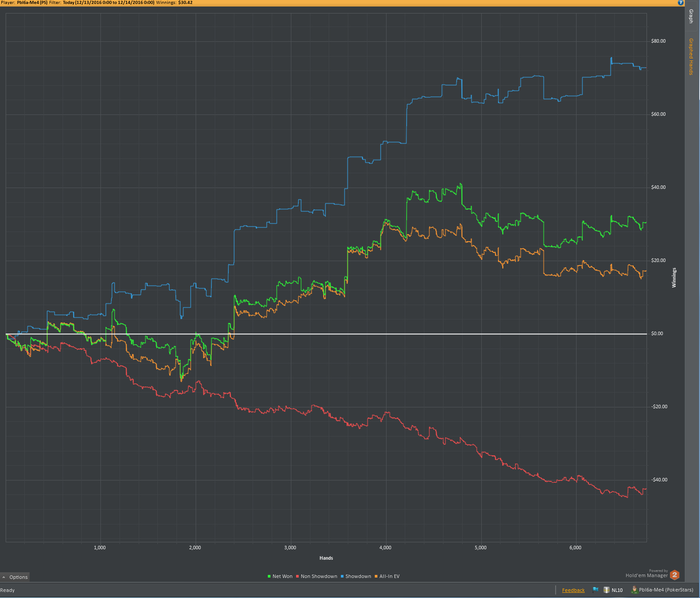This screenshot has width=700, height=598.
Task: Select the Non Showdown legend label
Action: pyautogui.click(x=319, y=577)
